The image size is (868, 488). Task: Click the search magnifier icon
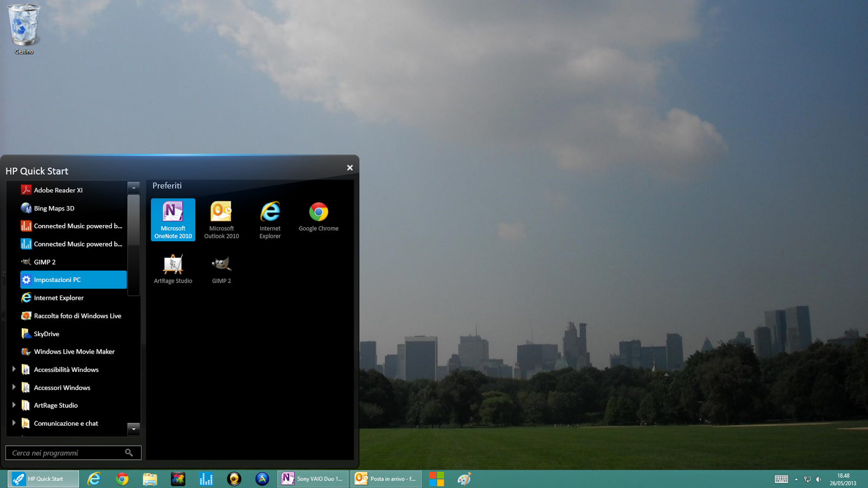click(129, 453)
